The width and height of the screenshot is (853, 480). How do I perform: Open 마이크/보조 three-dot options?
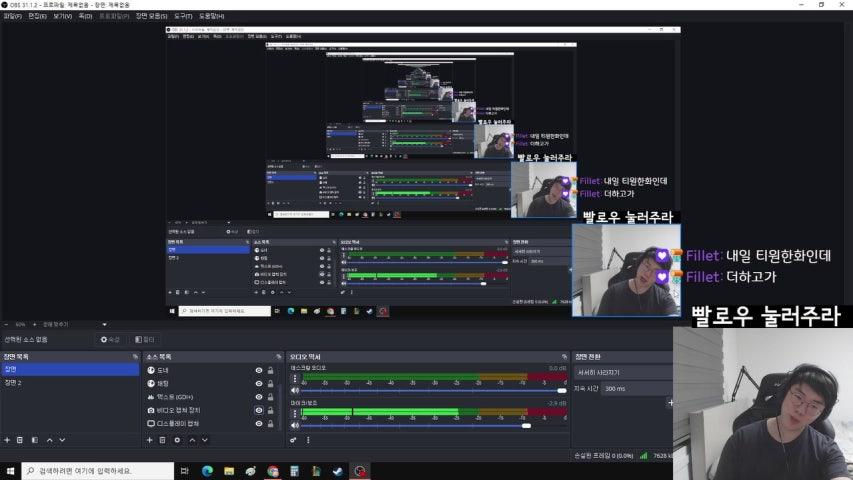(x=295, y=414)
